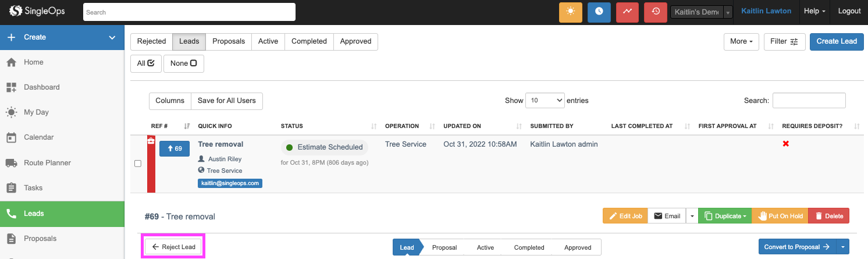This screenshot has width=868, height=259.
Task: Deselect rows with None button
Action: [x=183, y=63]
